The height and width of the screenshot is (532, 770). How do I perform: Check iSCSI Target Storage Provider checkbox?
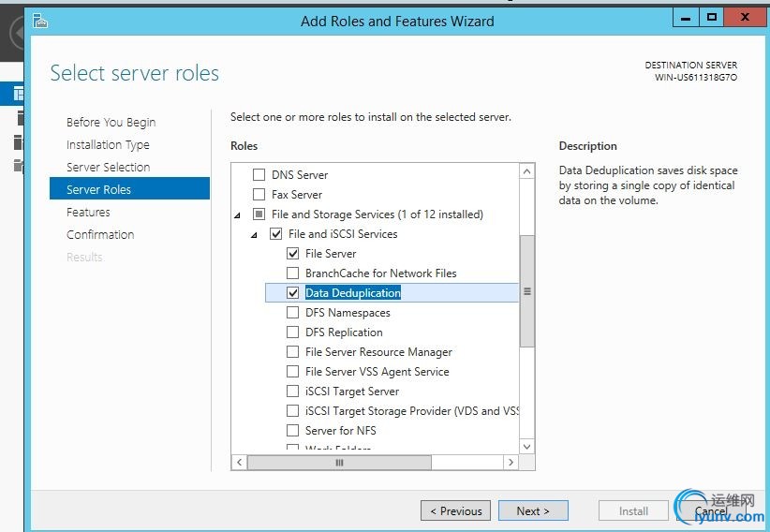point(292,410)
